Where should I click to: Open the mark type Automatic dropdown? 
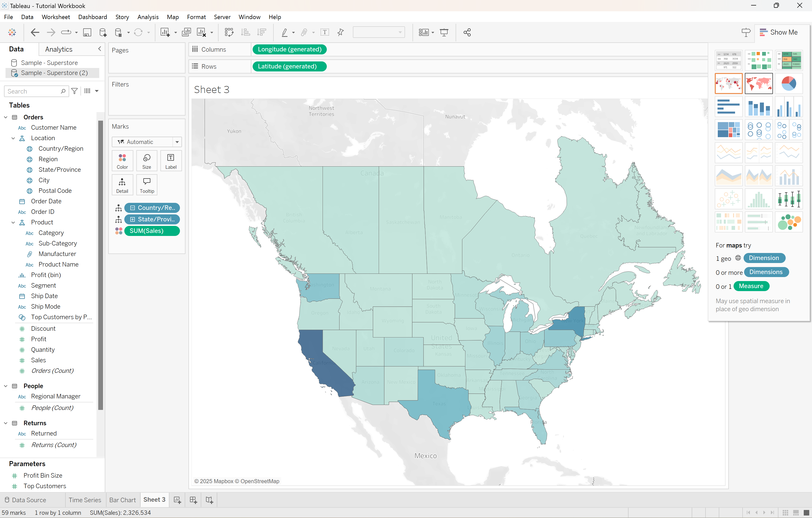click(147, 142)
